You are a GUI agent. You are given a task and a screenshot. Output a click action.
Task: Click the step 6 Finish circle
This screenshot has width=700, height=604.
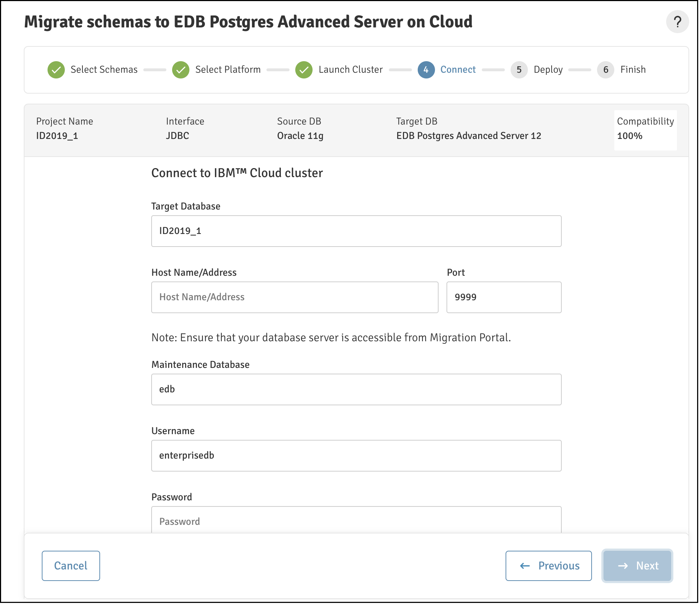click(606, 70)
